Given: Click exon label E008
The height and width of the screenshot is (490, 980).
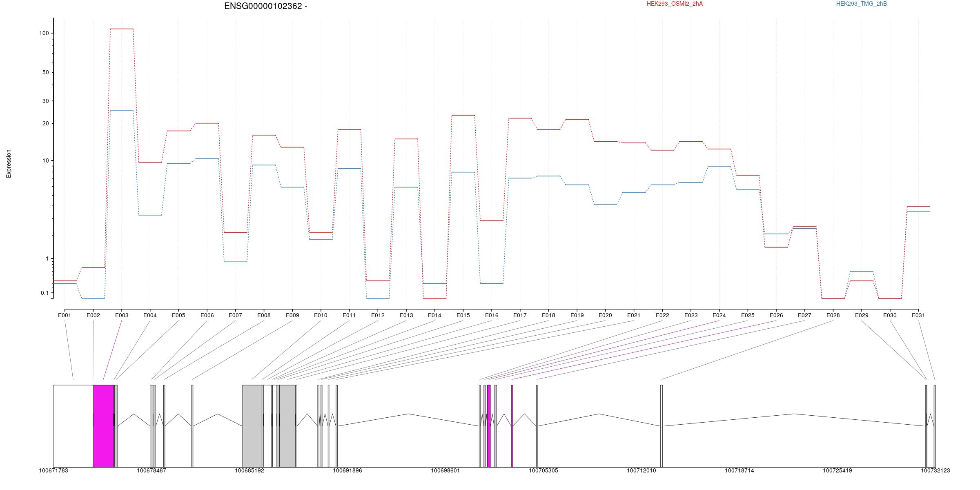Looking at the screenshot, I should pos(264,316).
